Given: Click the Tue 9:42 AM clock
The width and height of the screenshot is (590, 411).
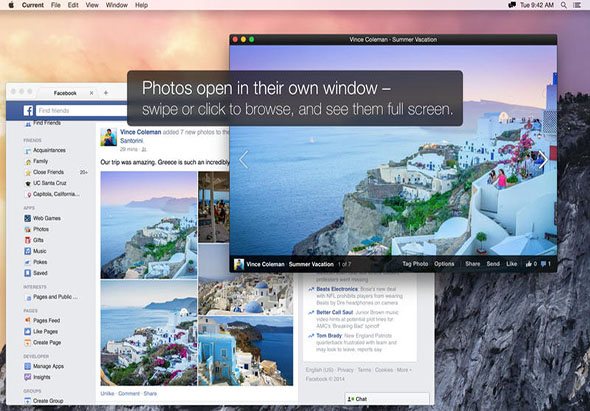Looking at the screenshot, I should [537, 5].
